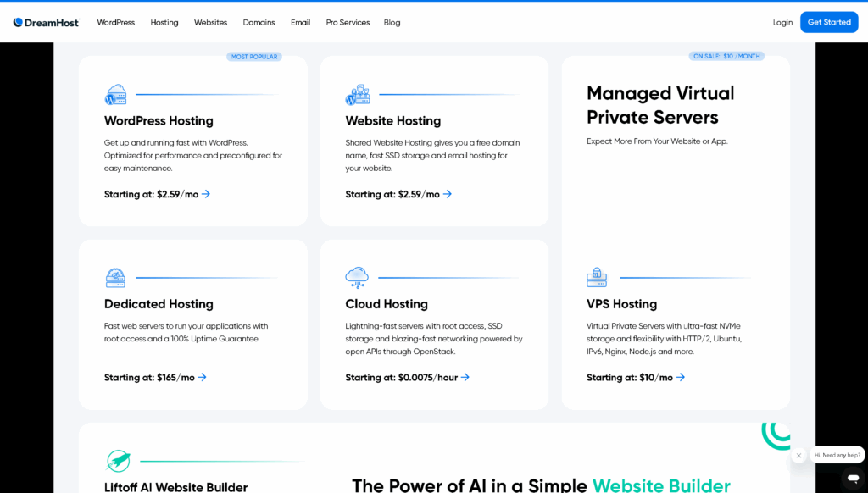
Task: Click 'Starting at: $10/mo' link
Action: (630, 377)
